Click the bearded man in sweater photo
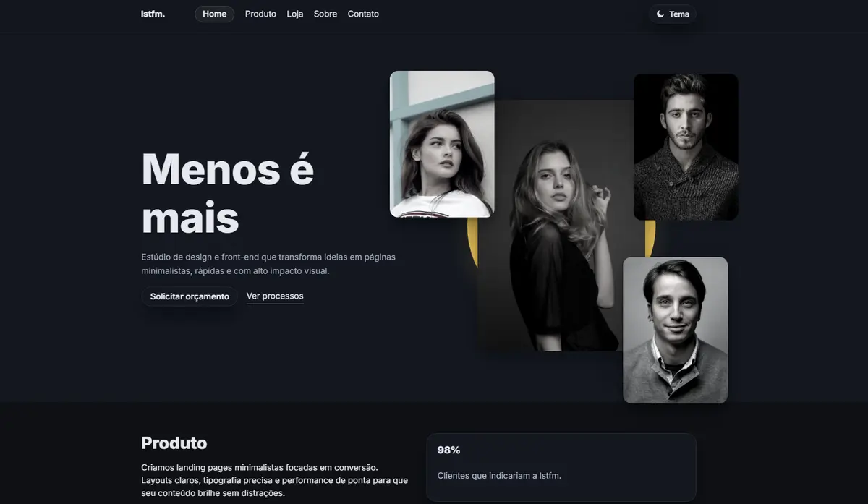Viewport: 868px width, 504px height. click(686, 147)
